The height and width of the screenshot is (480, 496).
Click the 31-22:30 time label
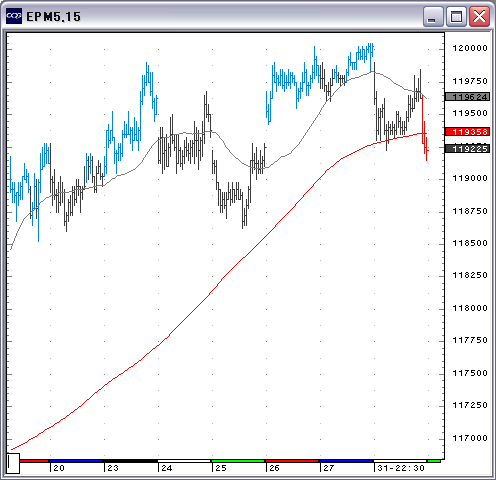coord(401,468)
